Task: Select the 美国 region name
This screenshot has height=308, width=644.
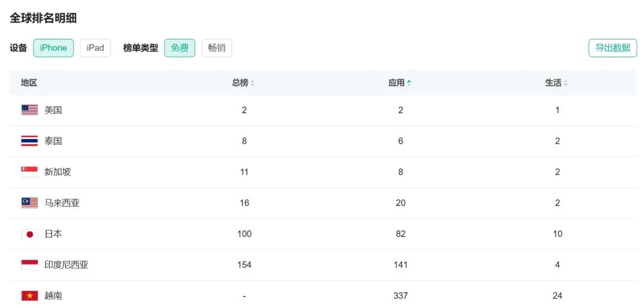Action: coord(54,110)
